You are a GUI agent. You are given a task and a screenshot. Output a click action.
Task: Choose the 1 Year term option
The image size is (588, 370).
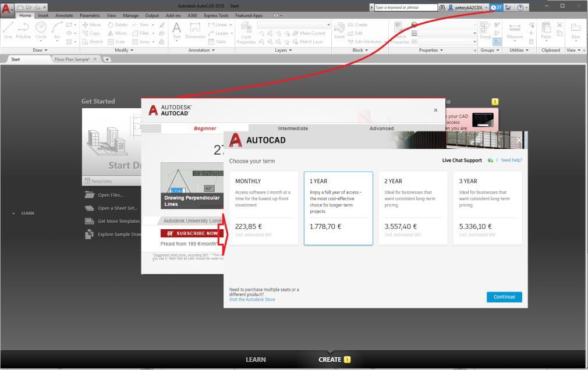[338, 208]
